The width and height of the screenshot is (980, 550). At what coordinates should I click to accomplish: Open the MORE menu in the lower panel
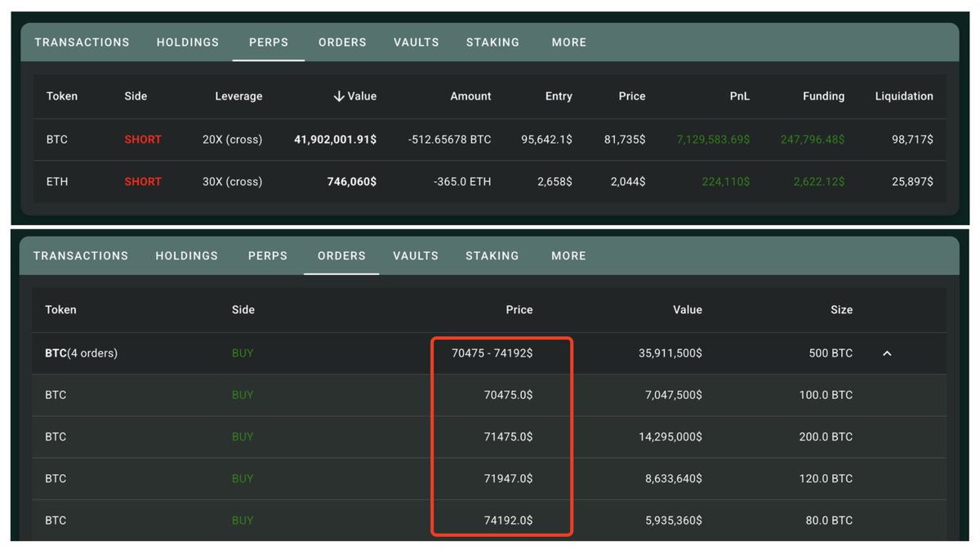click(x=568, y=255)
